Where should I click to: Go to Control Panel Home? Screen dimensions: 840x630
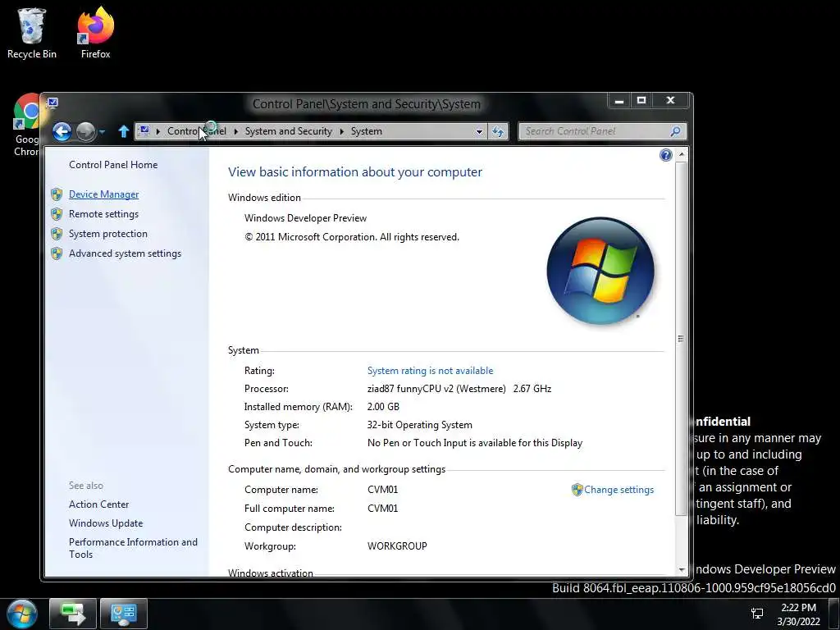click(113, 165)
